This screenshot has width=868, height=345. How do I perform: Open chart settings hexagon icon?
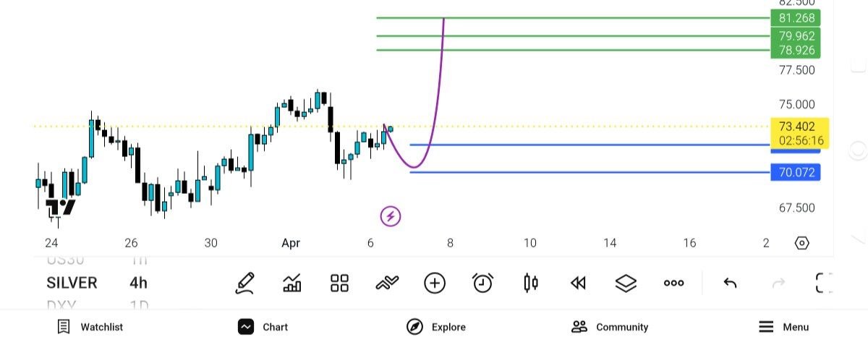click(x=801, y=243)
